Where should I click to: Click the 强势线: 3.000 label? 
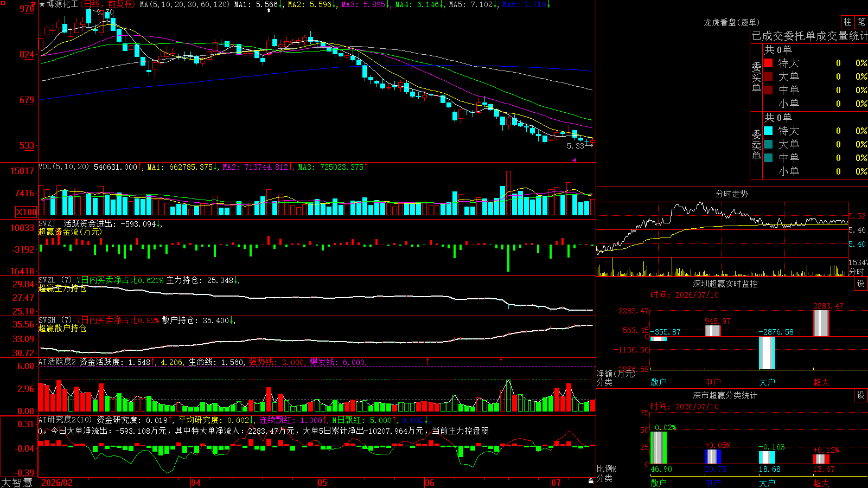coord(277,362)
